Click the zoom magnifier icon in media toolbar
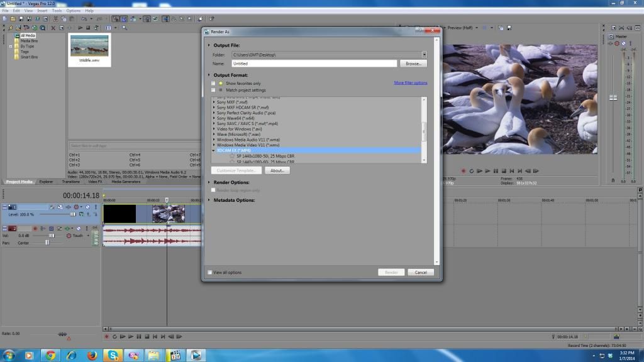The image size is (644, 362). [x=125, y=28]
